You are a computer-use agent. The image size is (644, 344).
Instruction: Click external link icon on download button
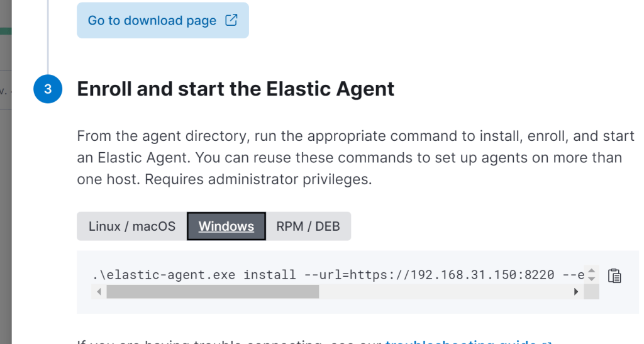tap(231, 20)
